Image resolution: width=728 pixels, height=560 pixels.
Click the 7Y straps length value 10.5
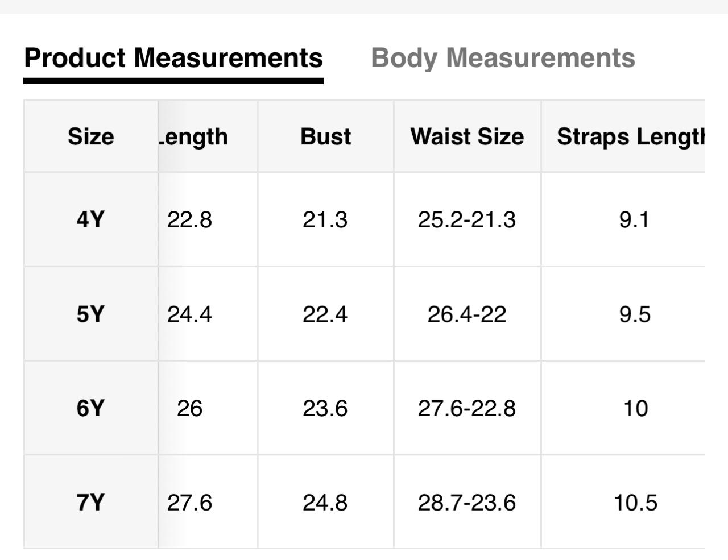point(635,503)
